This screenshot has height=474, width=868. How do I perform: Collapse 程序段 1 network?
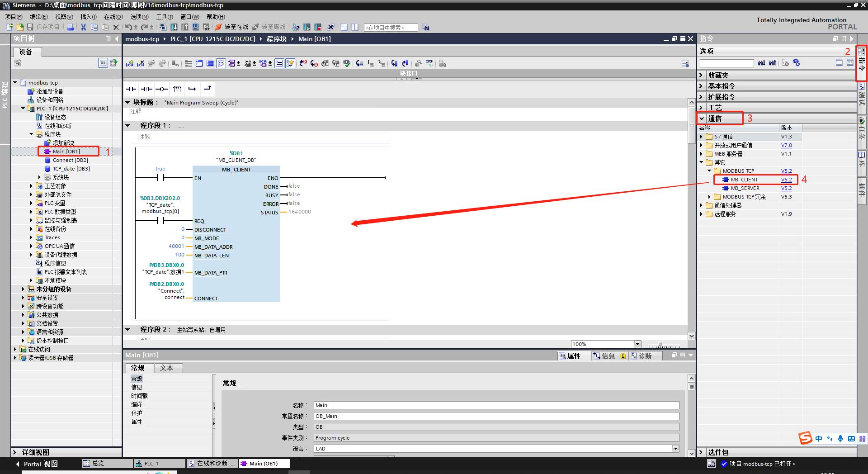(x=127, y=125)
